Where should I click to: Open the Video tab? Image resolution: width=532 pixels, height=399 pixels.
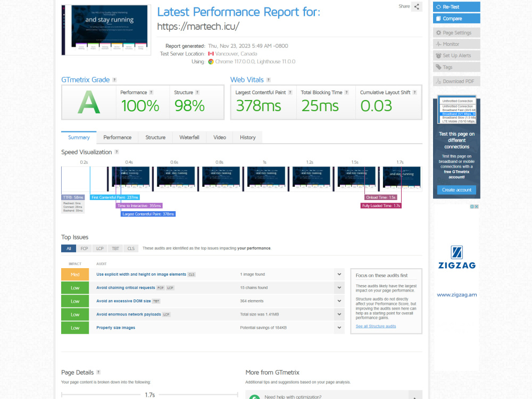coord(220,137)
